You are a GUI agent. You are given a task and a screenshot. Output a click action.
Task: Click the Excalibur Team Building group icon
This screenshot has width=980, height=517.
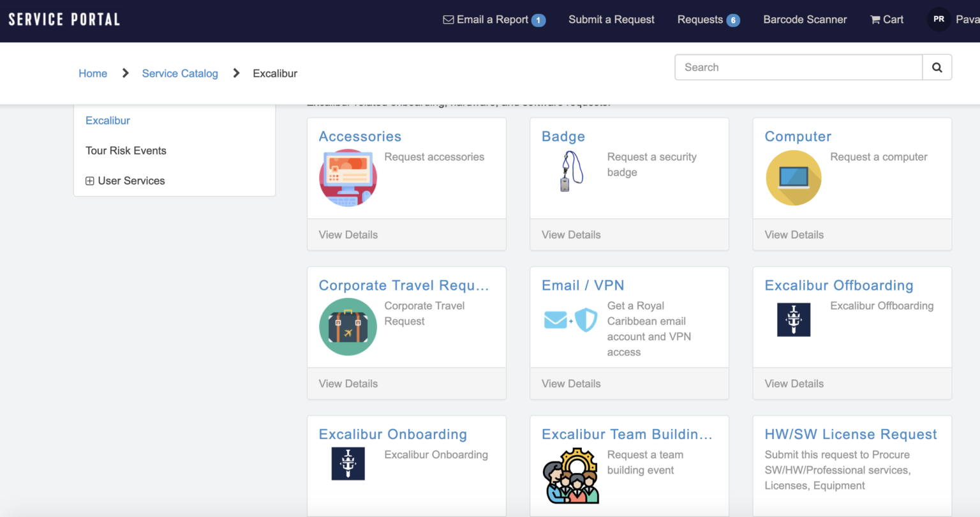click(x=570, y=476)
